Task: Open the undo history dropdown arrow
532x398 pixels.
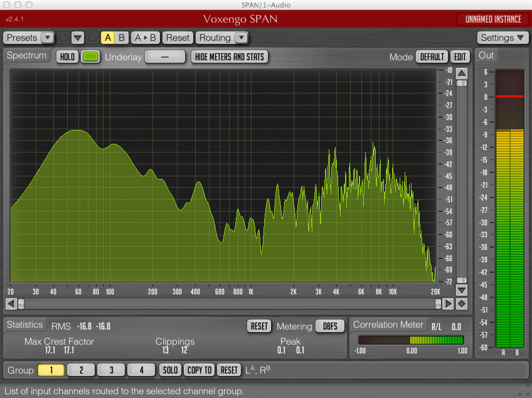Action: (78, 38)
